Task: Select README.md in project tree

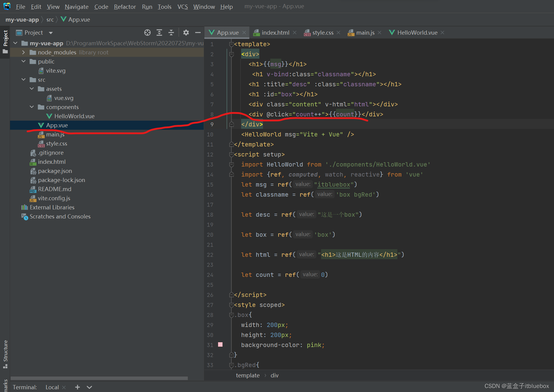Action: [55, 189]
